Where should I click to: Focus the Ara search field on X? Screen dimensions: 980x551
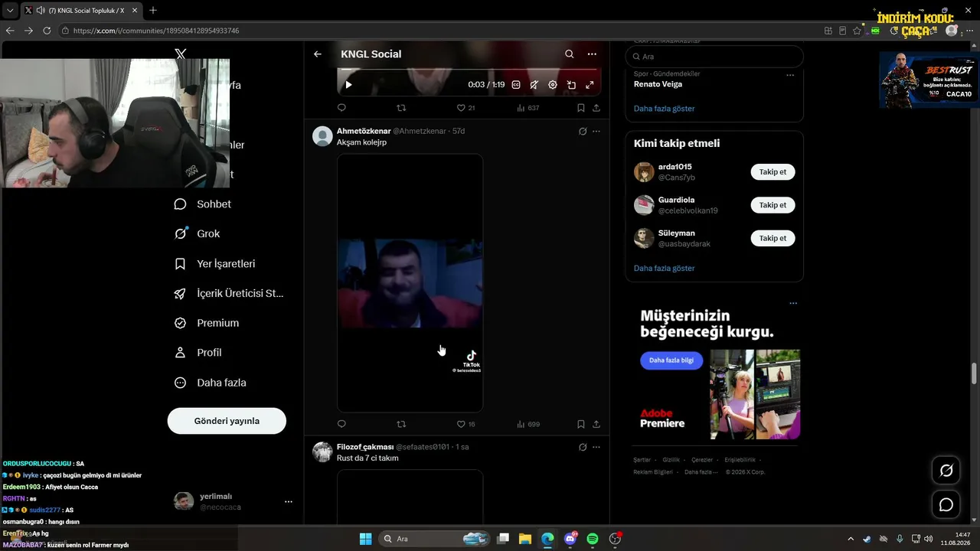click(x=714, y=57)
